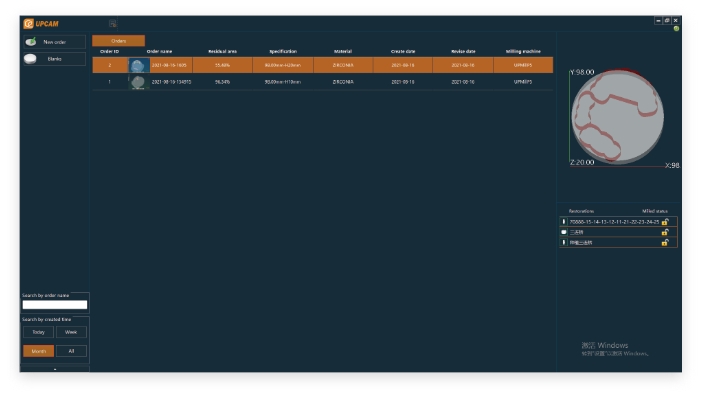
Task: Switch to the Orders tab
Action: coord(119,41)
